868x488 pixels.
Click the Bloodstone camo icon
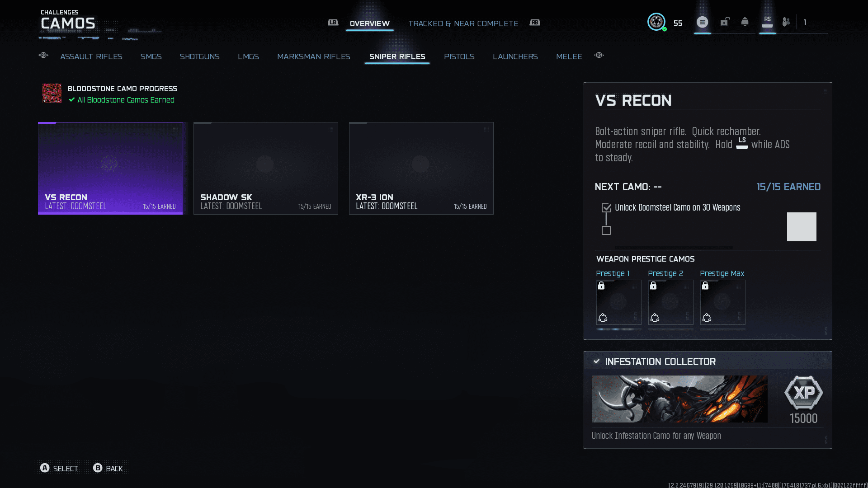tap(52, 93)
